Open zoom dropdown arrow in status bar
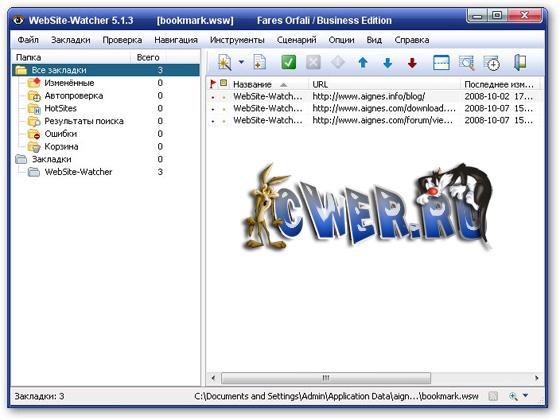Image resolution: width=560 pixels, height=420 pixels. [525, 395]
